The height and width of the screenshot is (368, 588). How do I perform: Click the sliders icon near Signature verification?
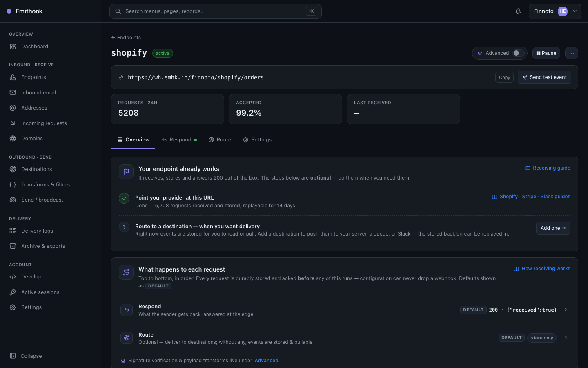pyautogui.click(x=123, y=361)
